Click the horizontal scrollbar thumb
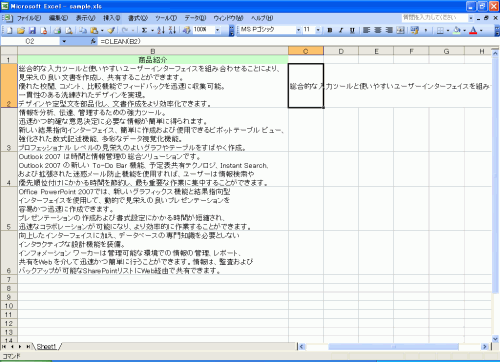Image resolution: width=500 pixels, height=362 pixels. 393,347
